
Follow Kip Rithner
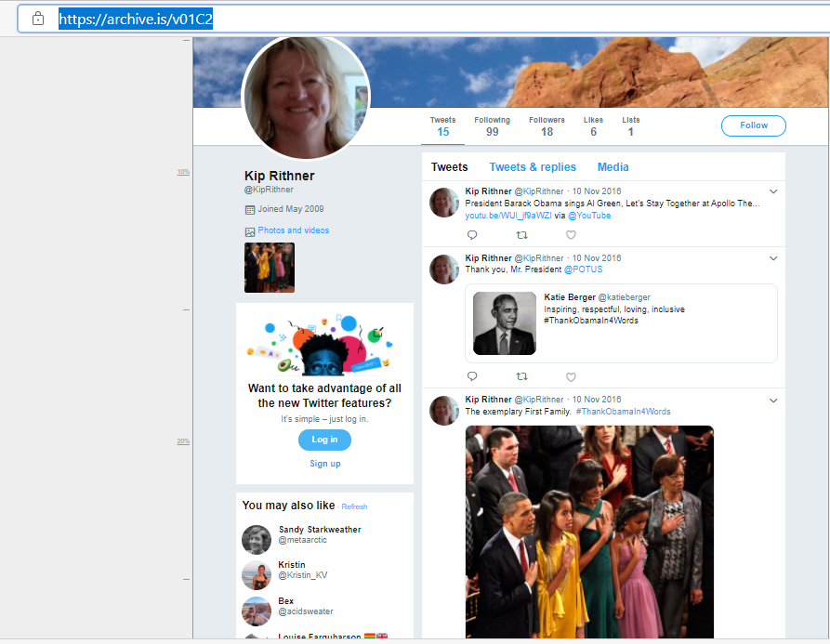(753, 125)
